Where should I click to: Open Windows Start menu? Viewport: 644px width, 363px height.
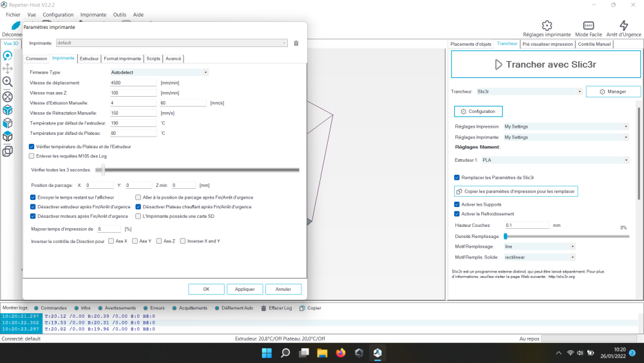click(267, 353)
